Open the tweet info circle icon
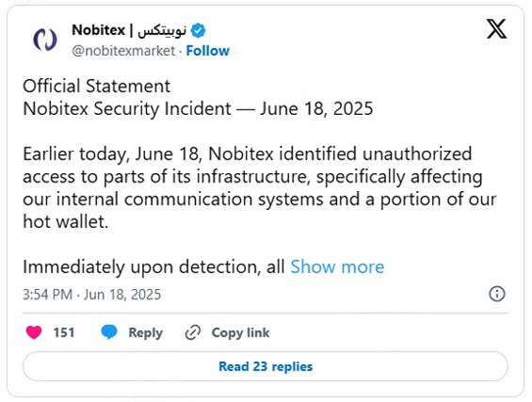This screenshot has width=532, height=402. (x=497, y=294)
